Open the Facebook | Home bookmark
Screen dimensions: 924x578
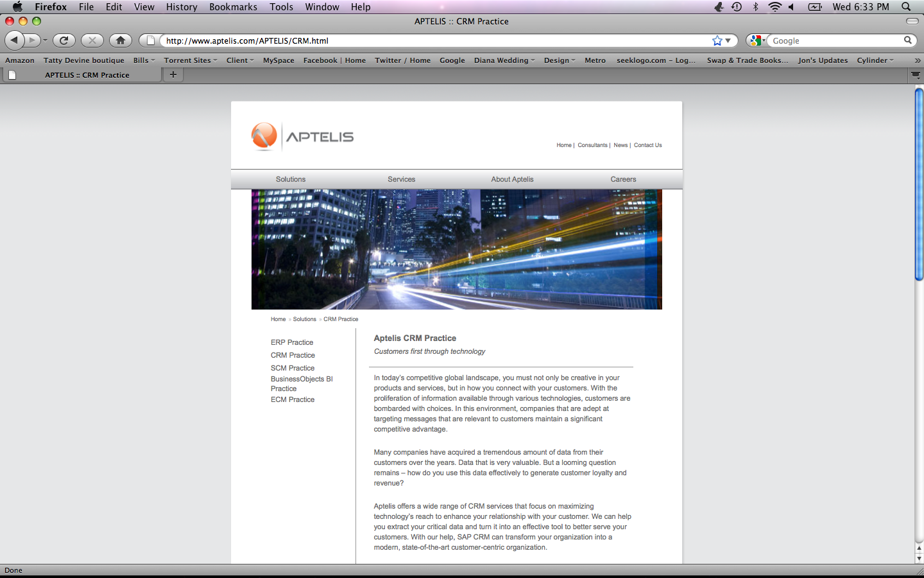[334, 60]
